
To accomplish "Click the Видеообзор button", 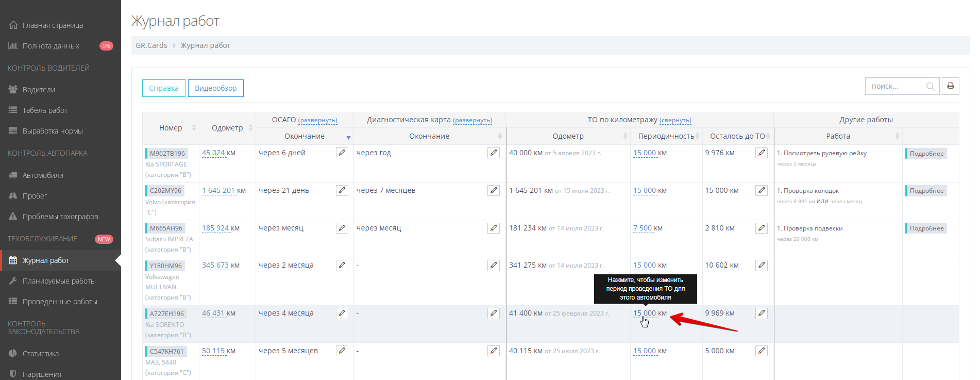I will point(215,88).
